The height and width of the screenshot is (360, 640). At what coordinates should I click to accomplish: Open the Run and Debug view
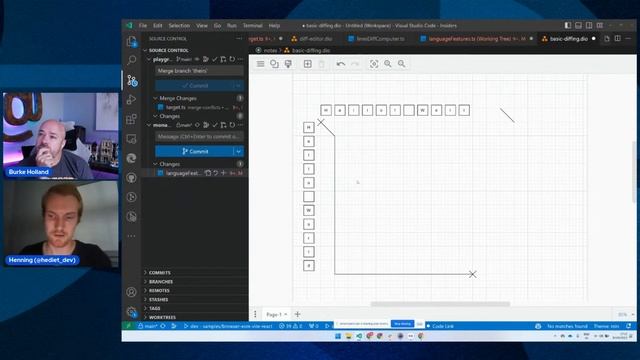[x=131, y=99]
